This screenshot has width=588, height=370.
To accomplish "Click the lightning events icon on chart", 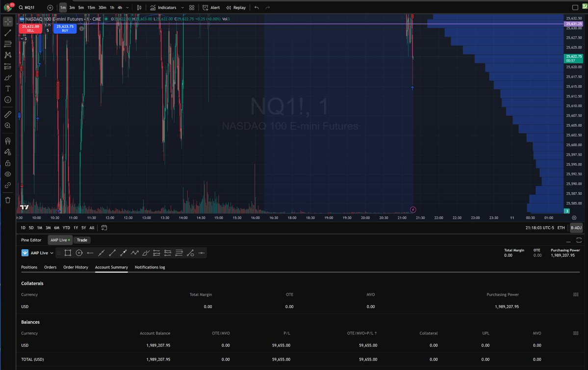I will (413, 210).
